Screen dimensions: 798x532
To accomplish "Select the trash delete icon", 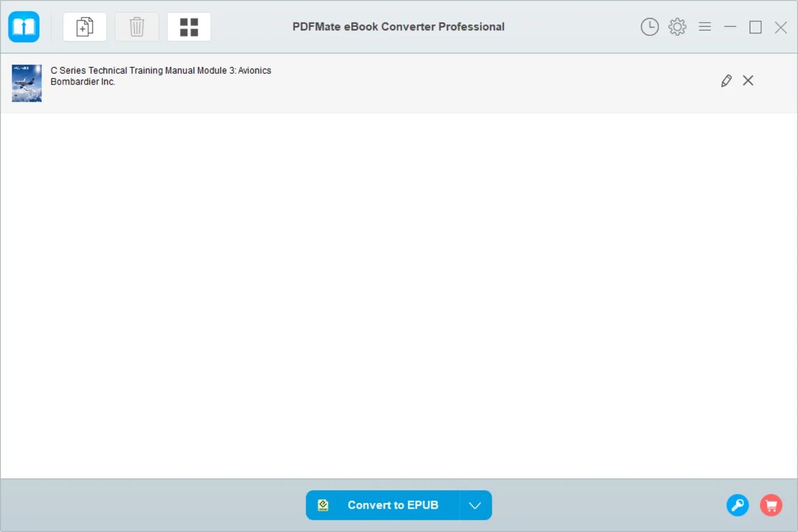I will tap(136, 26).
